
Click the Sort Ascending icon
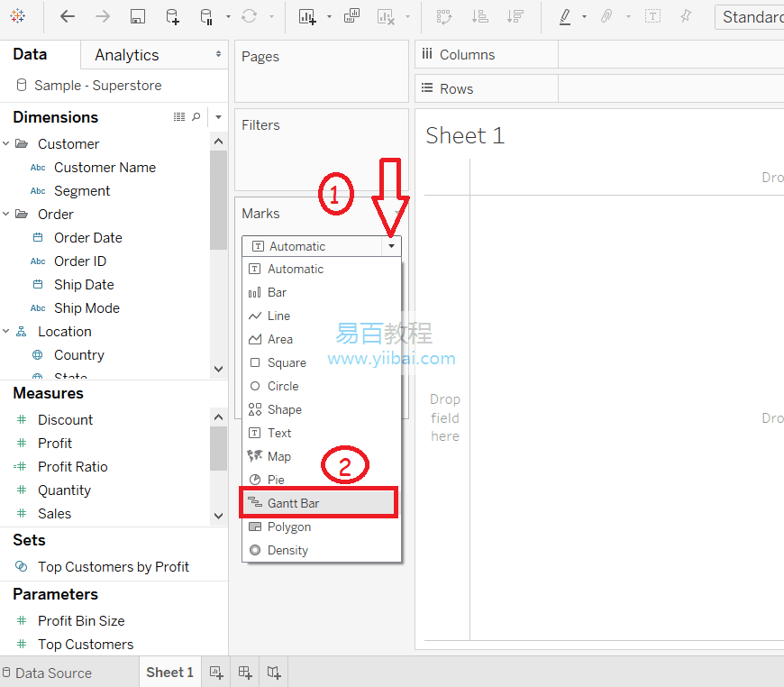pyautogui.click(x=479, y=16)
